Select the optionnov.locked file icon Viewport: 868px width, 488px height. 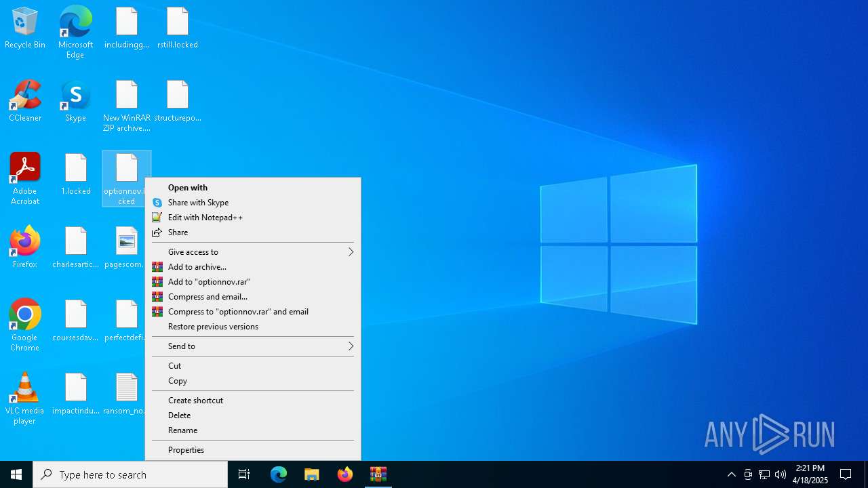127,179
